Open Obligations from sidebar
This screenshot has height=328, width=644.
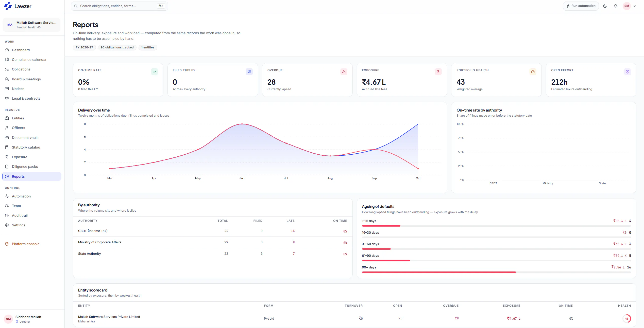coord(31,69)
